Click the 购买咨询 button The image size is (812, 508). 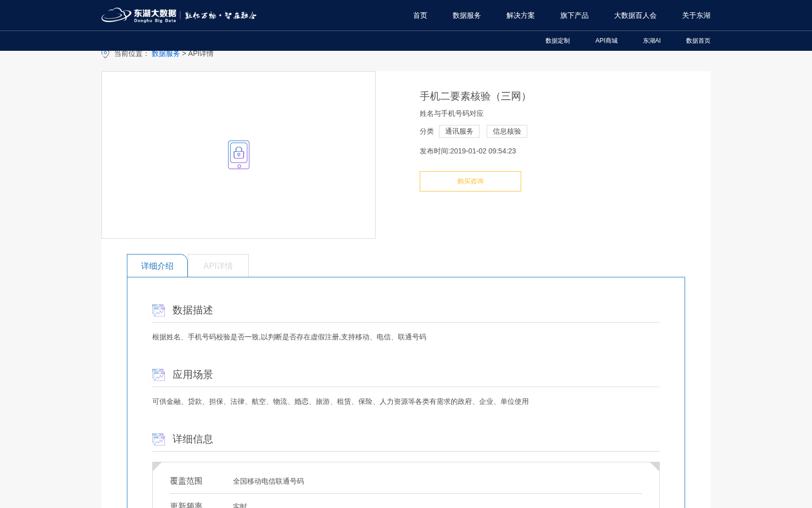coord(470,181)
